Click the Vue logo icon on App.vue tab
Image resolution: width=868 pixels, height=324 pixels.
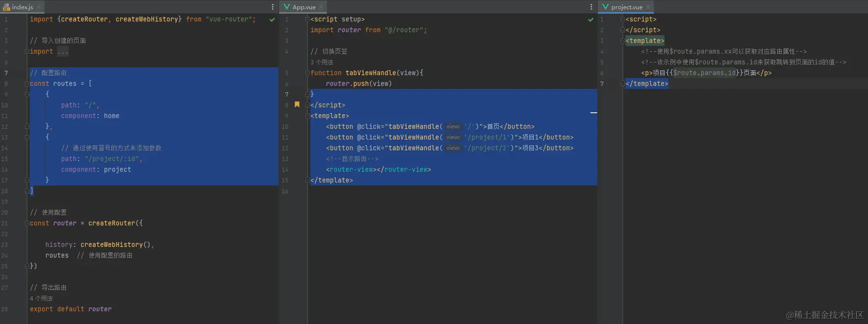click(x=287, y=7)
